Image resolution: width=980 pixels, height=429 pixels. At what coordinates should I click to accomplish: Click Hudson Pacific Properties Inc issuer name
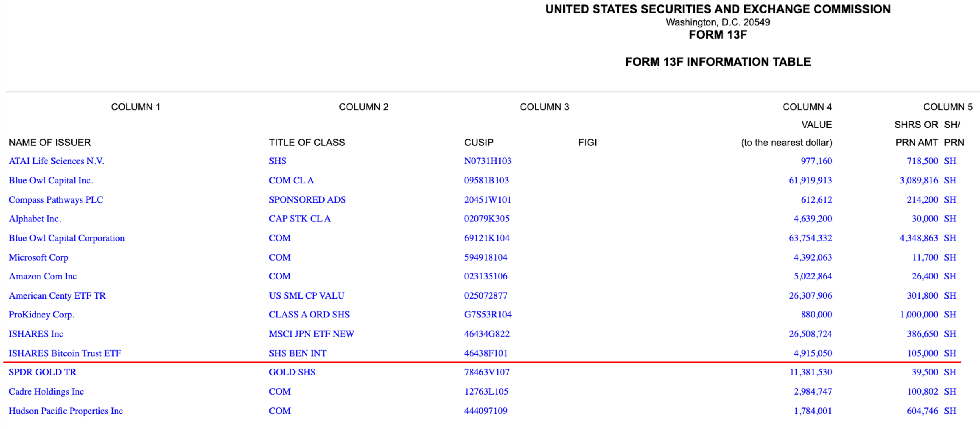click(66, 411)
